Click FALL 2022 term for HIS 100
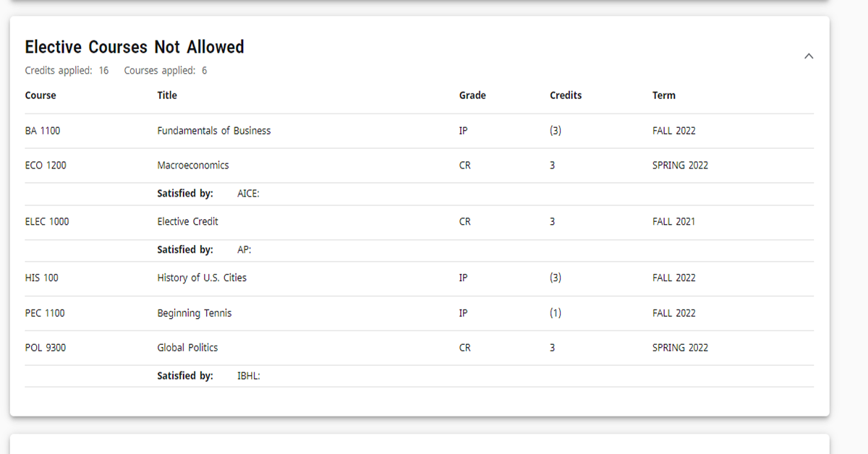 click(x=674, y=278)
